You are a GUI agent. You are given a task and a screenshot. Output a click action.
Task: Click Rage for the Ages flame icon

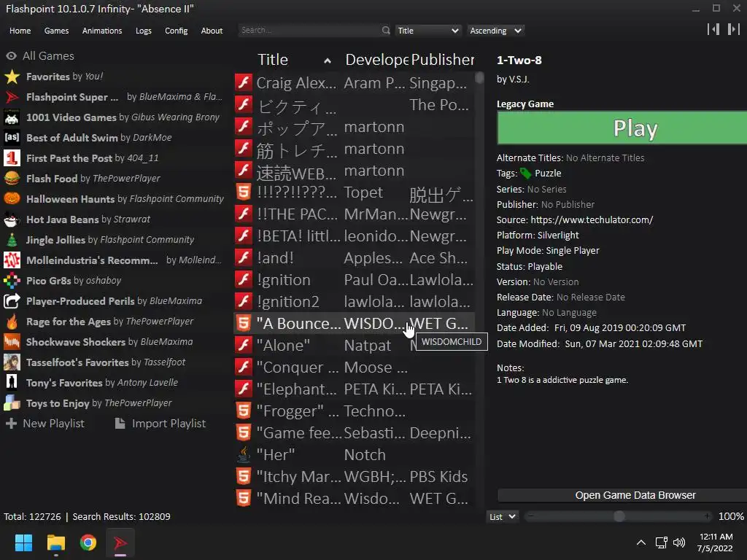pos(12,322)
